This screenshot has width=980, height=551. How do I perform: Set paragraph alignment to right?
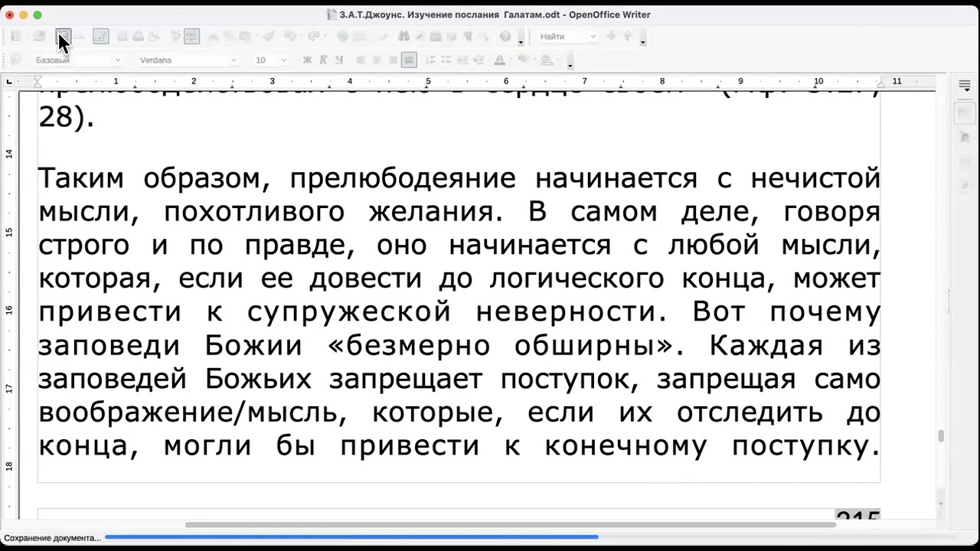(392, 60)
